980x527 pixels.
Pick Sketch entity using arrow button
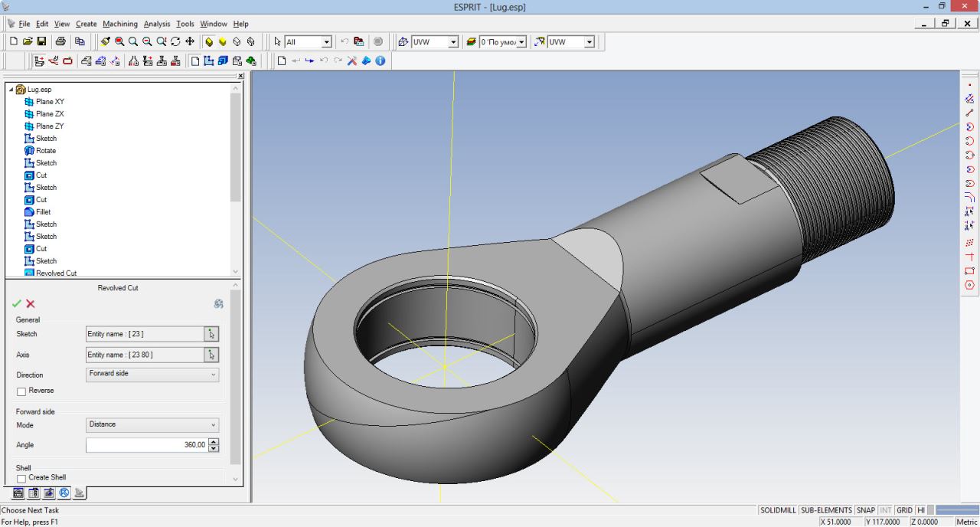(x=212, y=333)
